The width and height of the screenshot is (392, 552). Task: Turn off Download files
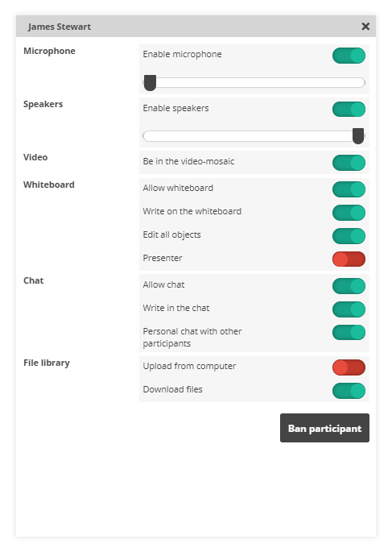pos(349,391)
